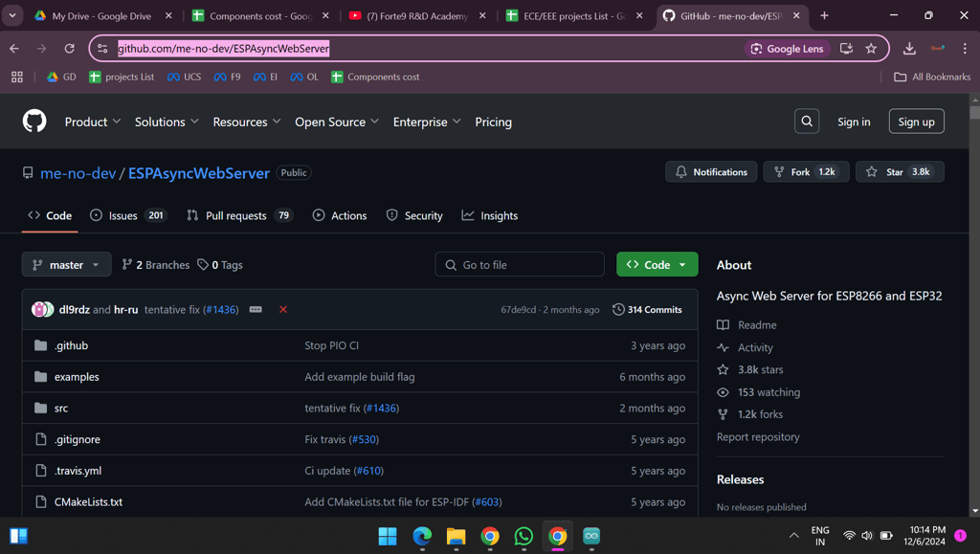Switch to the My Drive browser tab
This screenshot has height=554, width=980.
(x=103, y=15)
